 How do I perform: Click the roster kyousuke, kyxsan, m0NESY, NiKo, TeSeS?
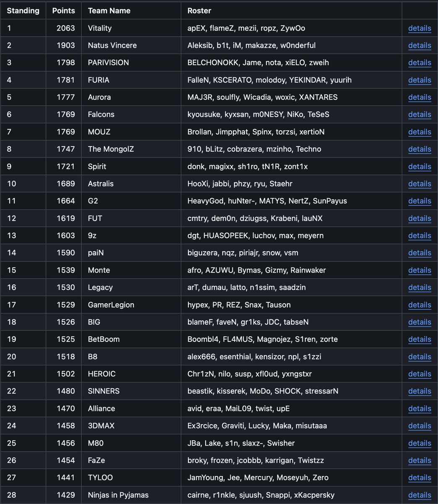click(x=258, y=114)
